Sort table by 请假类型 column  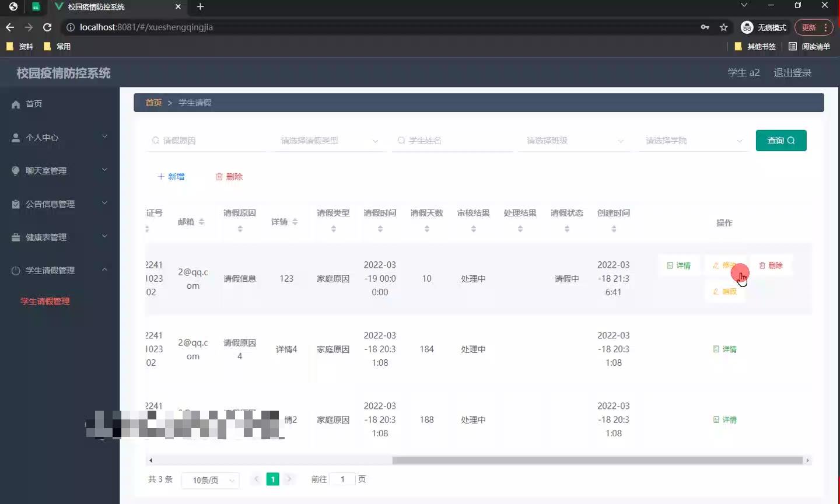tap(333, 229)
